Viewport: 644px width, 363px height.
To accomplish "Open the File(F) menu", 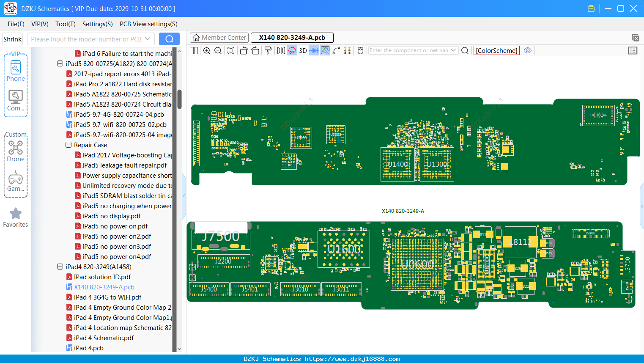I will point(16,24).
